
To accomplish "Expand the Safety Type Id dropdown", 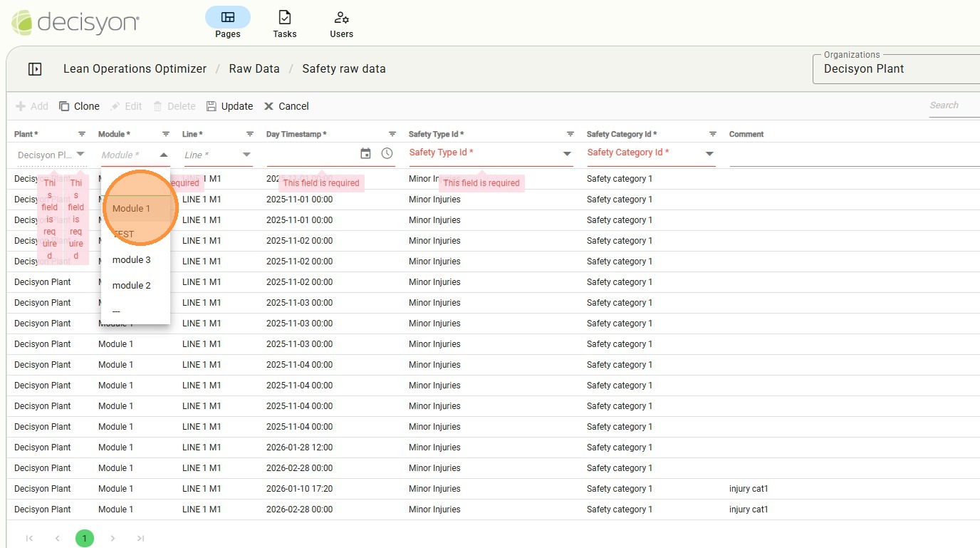I will coord(567,154).
